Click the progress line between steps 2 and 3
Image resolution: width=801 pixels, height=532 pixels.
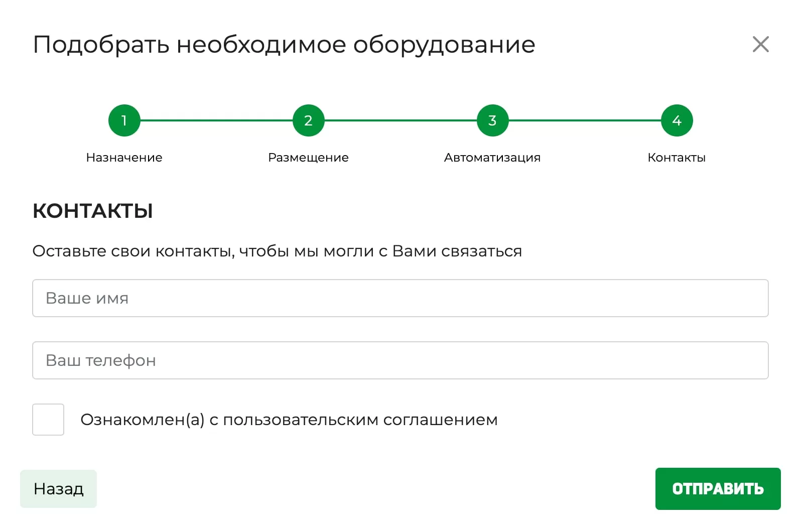400,120
